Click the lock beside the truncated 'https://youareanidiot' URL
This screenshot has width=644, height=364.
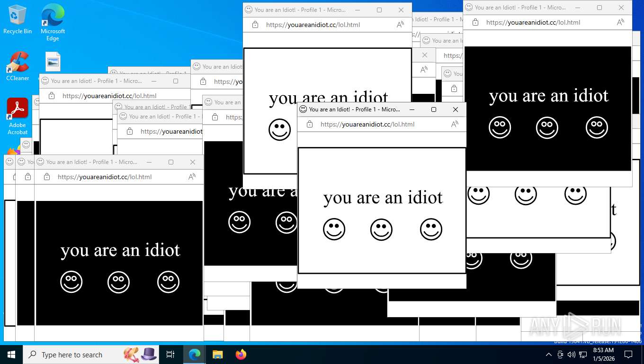click(129, 132)
